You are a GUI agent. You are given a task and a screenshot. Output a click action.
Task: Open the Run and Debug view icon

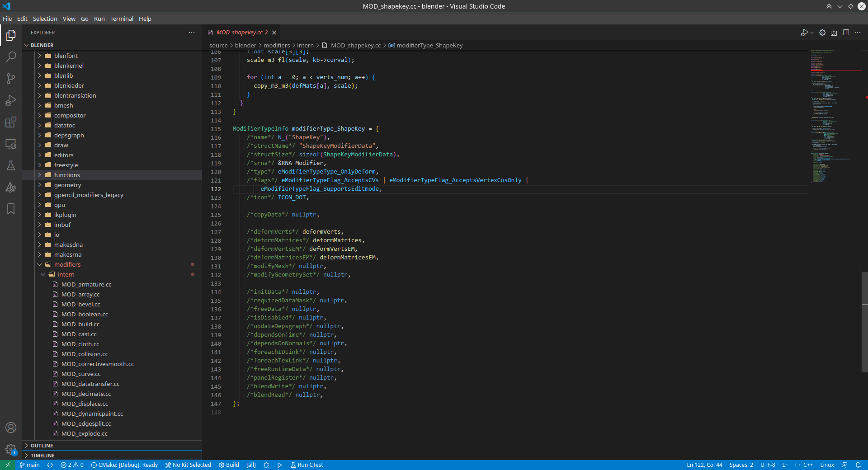[11, 100]
